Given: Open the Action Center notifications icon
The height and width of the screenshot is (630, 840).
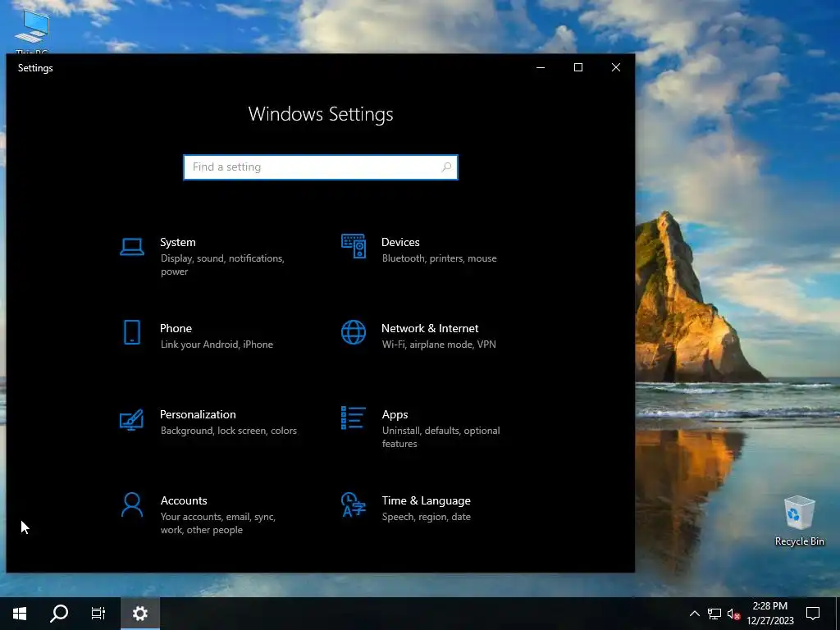Looking at the screenshot, I should [813, 614].
